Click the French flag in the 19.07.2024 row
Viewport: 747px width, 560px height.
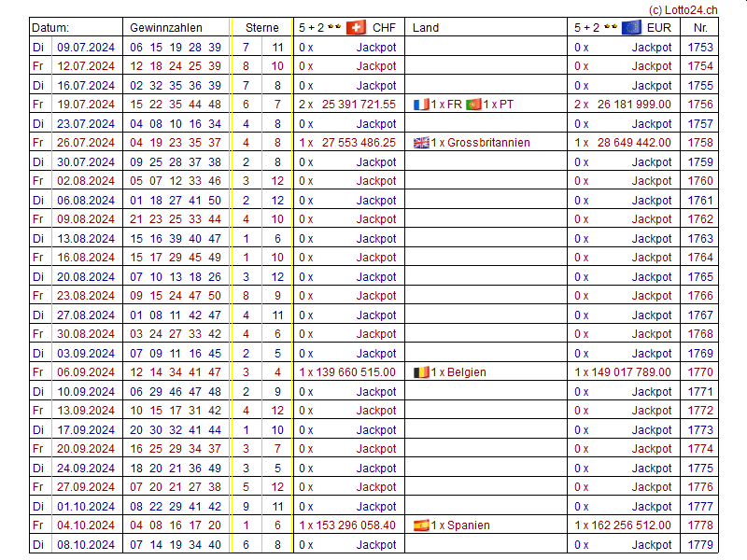point(421,105)
